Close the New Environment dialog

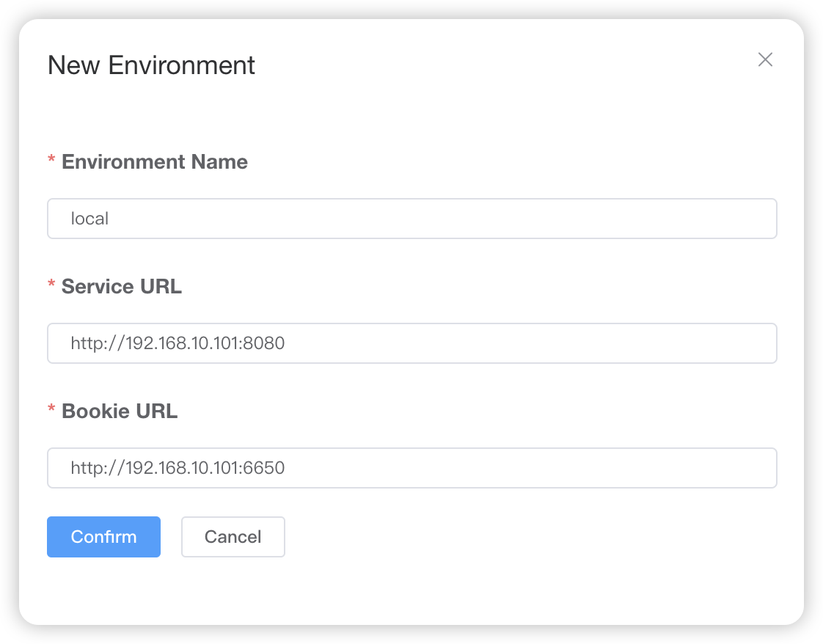pos(765,60)
